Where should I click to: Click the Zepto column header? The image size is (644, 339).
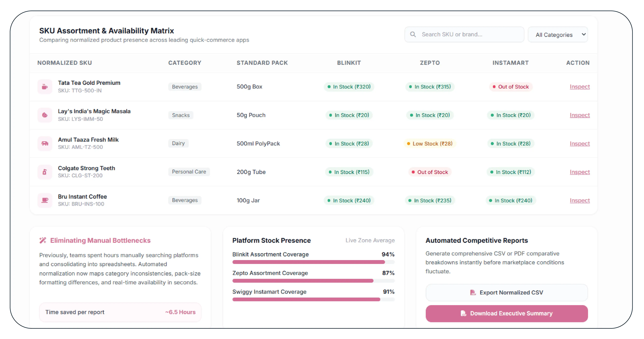pos(430,63)
